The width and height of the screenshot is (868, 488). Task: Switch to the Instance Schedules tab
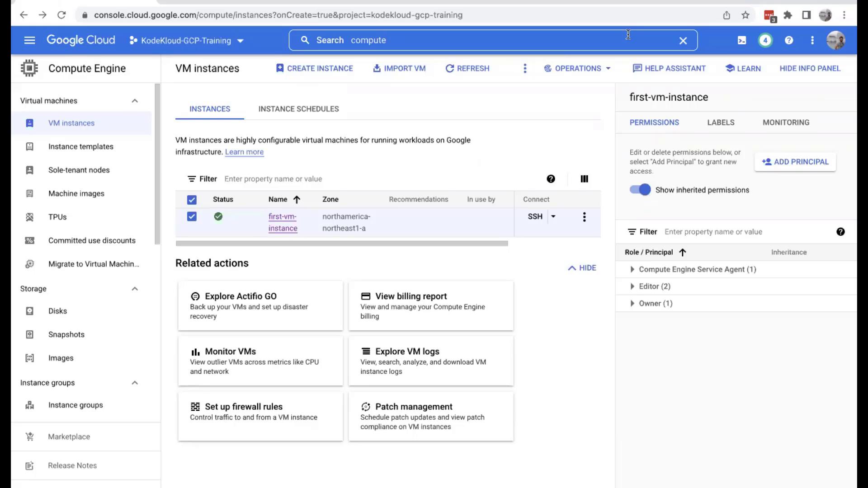tap(298, 109)
